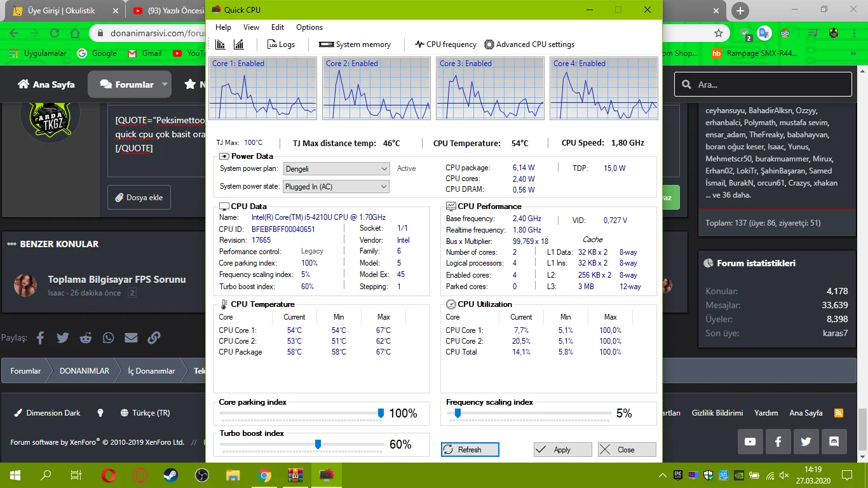
Task: Open WinRAR from the taskbar
Action: 295,475
